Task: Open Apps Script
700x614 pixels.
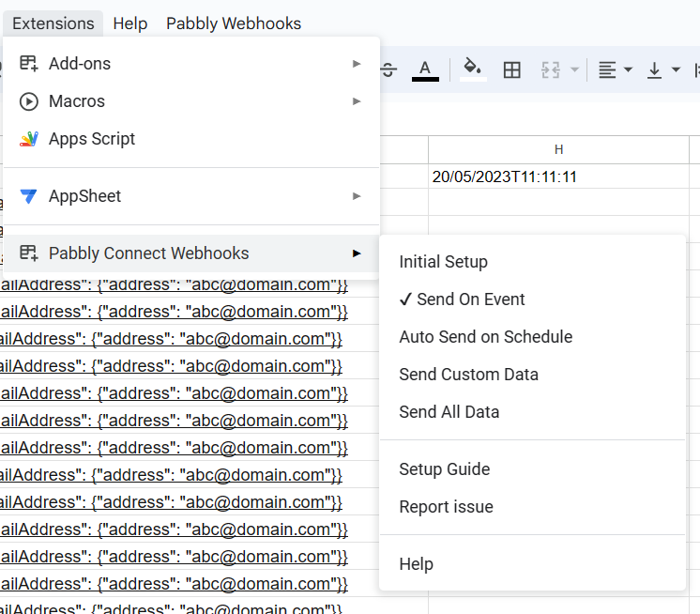Action: tap(191, 139)
